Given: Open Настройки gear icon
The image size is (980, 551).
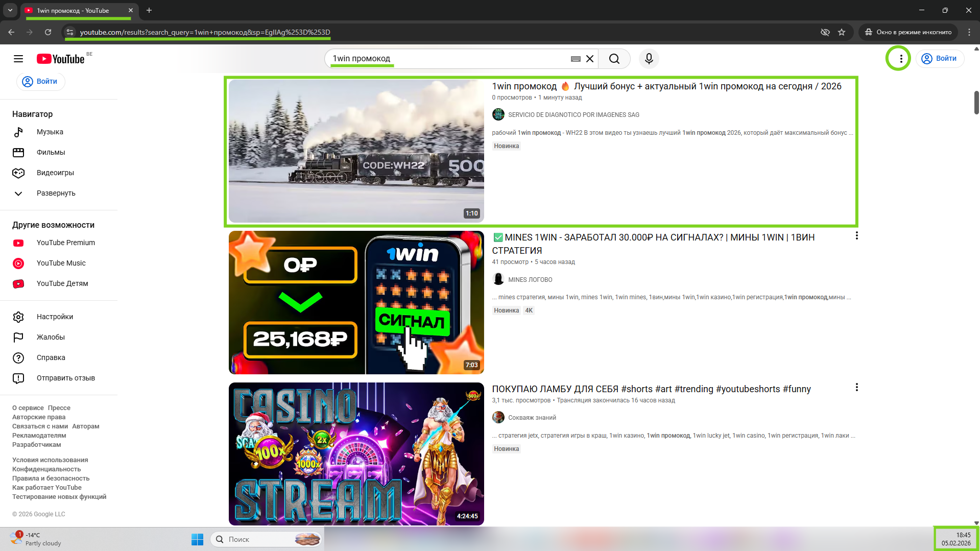Looking at the screenshot, I should tap(18, 317).
